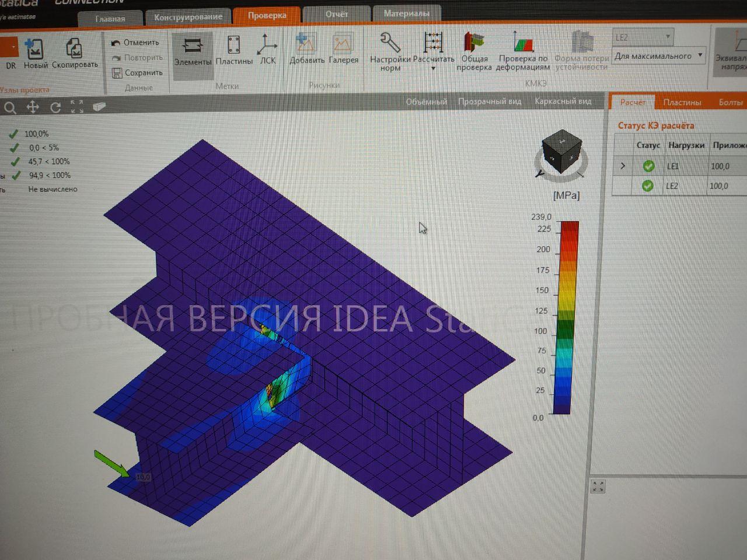The image size is (747, 560).
Task: Select the rotate view tool
Action: (55, 107)
